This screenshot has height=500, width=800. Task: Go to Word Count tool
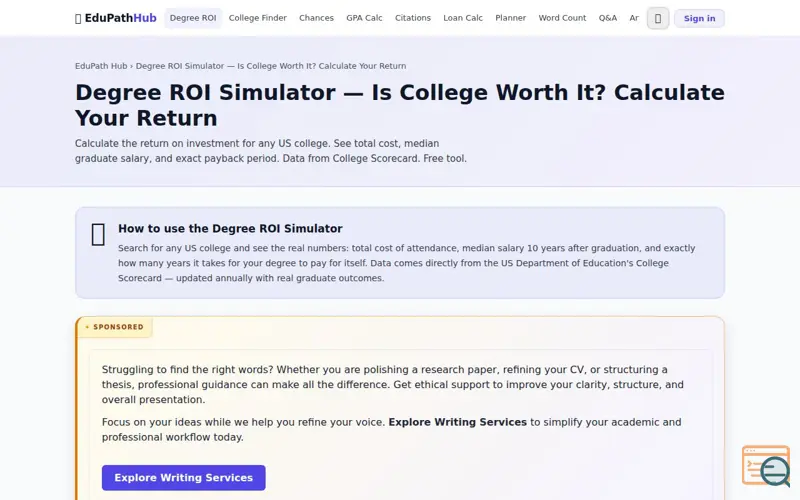pos(562,18)
